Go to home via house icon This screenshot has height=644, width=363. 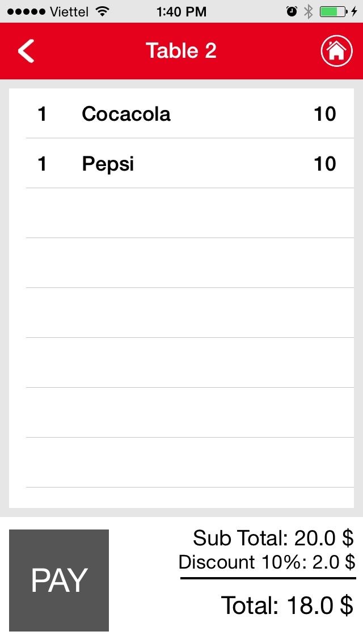coord(336,51)
